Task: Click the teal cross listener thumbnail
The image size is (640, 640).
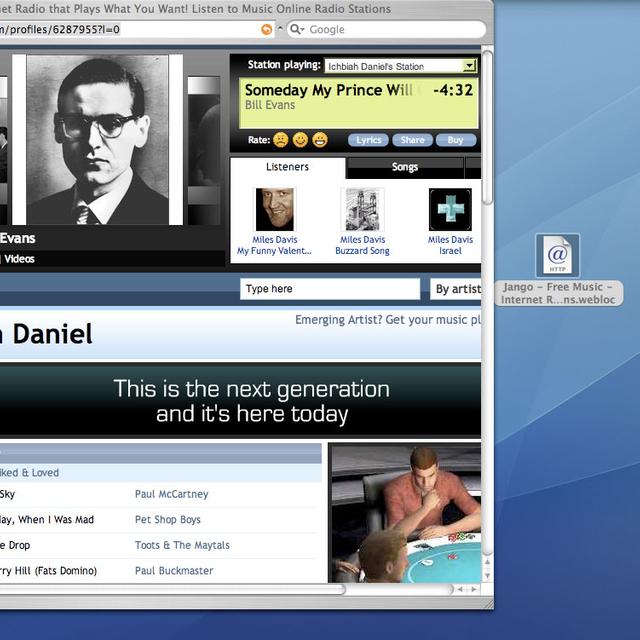Action: 450,209
